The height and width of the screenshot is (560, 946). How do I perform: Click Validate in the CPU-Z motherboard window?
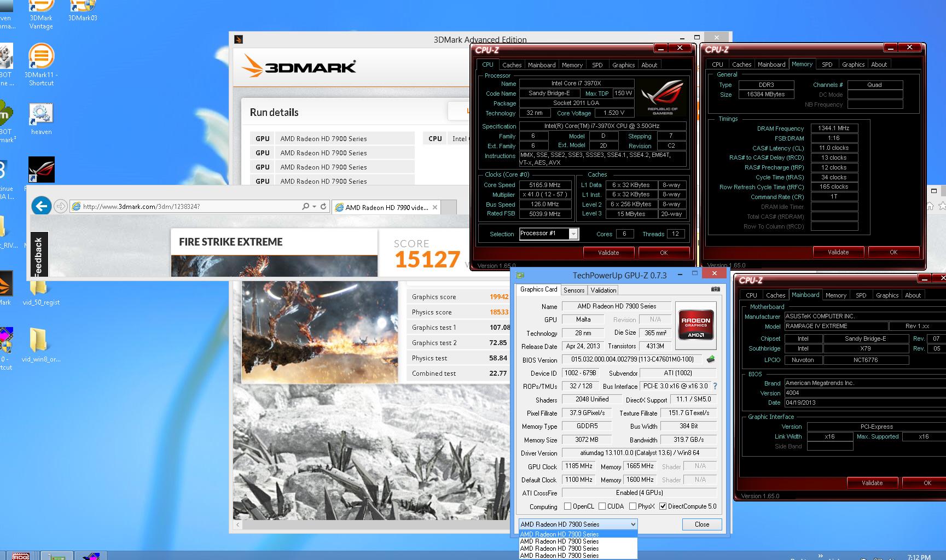coord(872,482)
